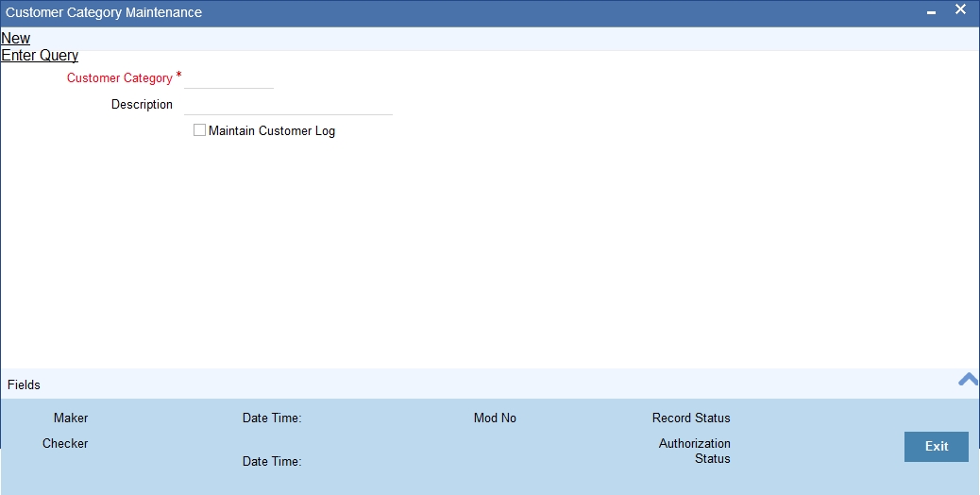Collapse the footer panel using the chevron arrow
Image resolution: width=980 pixels, height=495 pixels.
click(968, 380)
